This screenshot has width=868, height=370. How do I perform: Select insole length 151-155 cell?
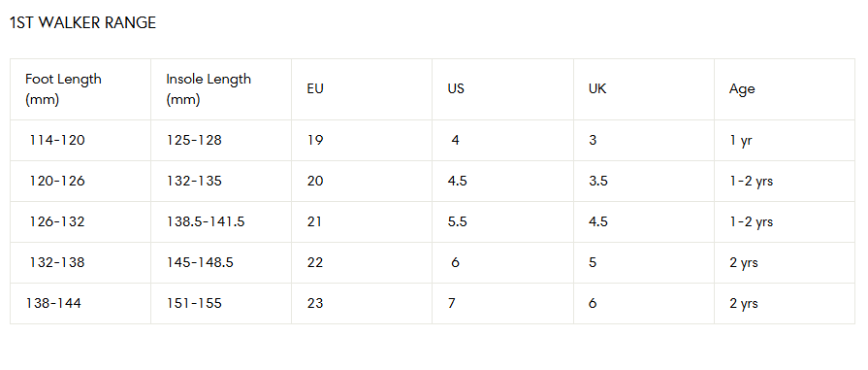coord(221,303)
